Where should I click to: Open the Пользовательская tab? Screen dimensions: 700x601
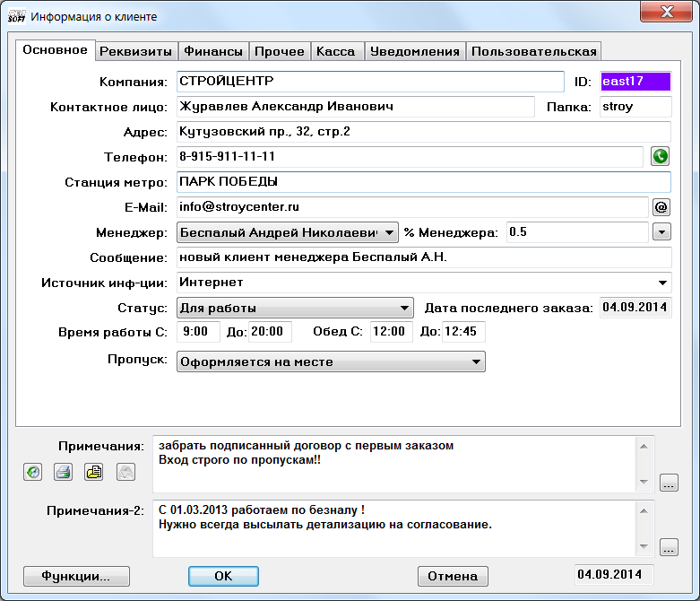click(x=534, y=51)
